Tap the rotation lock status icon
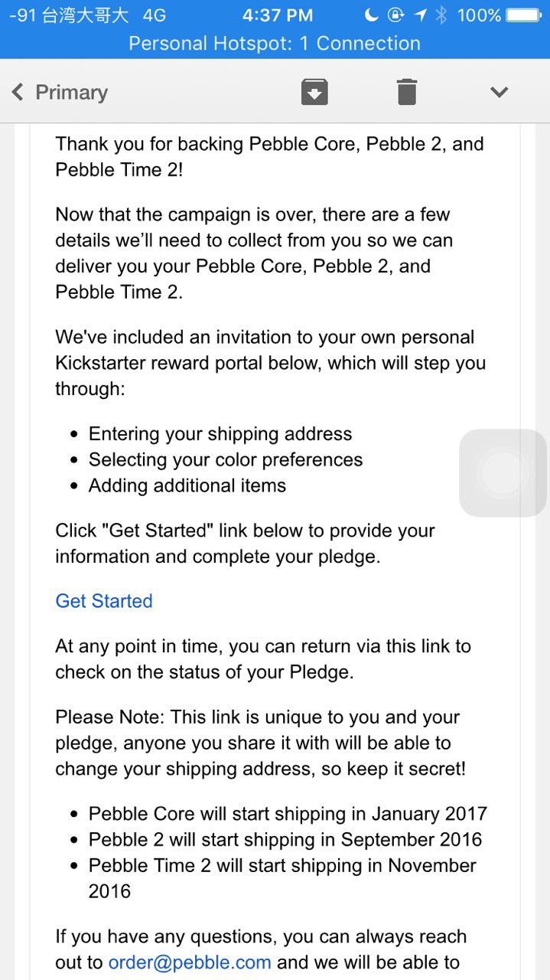 tap(395, 15)
